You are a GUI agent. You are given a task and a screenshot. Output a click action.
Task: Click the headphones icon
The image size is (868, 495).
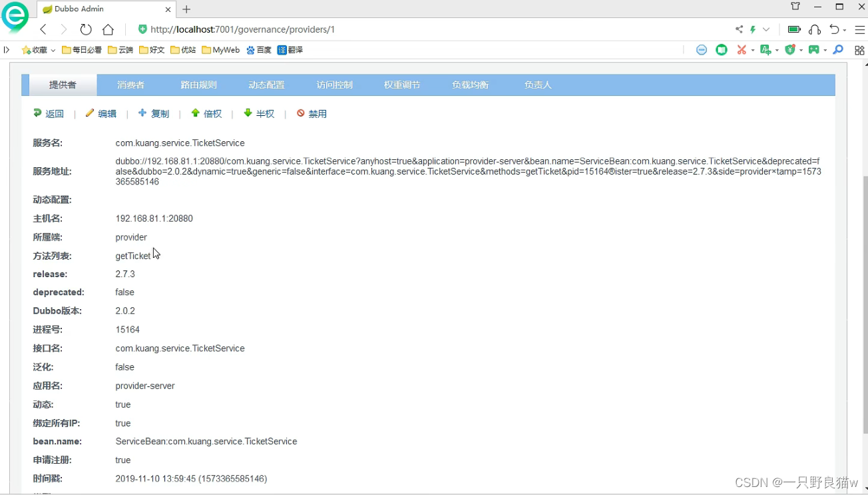pyautogui.click(x=815, y=29)
